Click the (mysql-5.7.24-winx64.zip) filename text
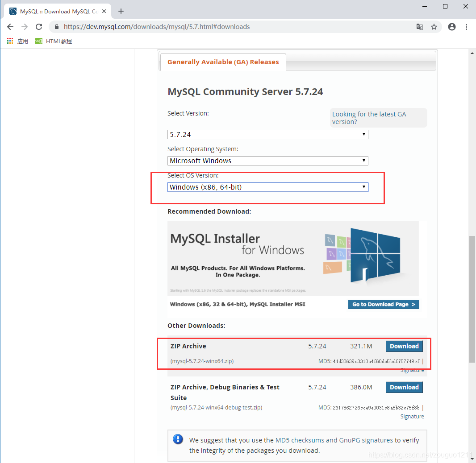476x463 pixels. click(x=202, y=361)
